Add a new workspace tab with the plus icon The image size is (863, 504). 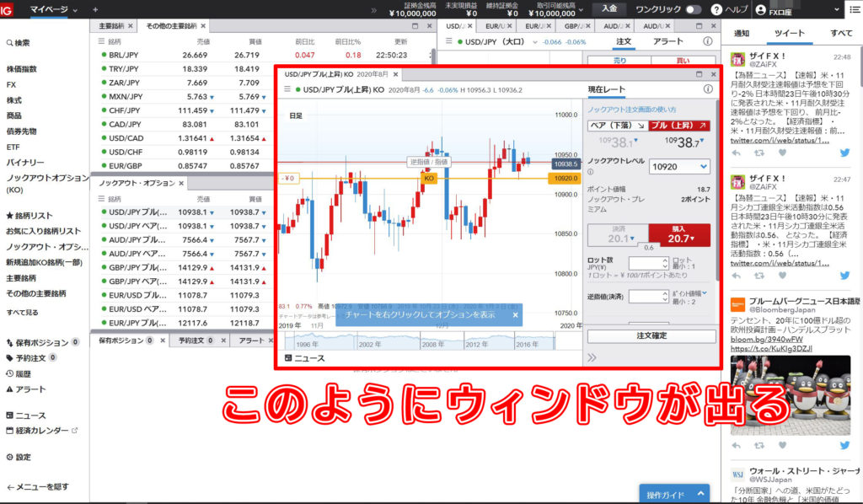point(95,9)
